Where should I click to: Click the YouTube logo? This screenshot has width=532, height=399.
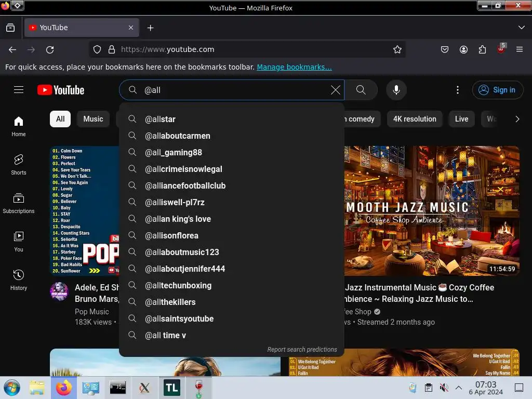[61, 90]
